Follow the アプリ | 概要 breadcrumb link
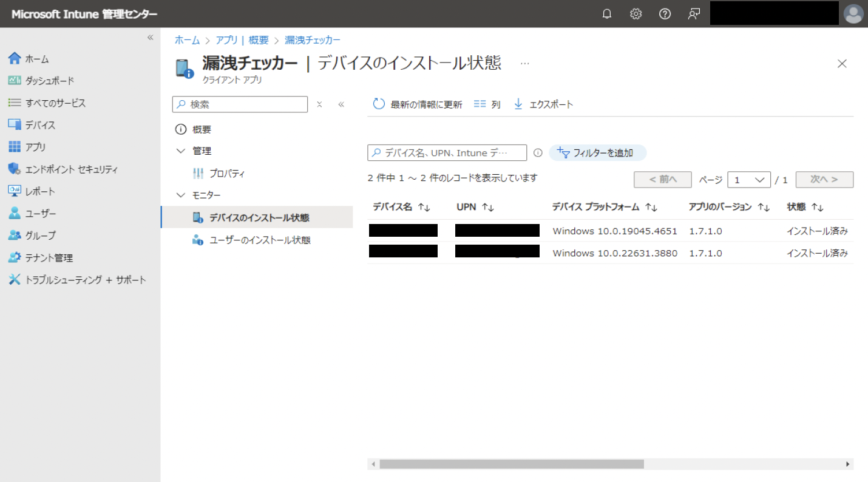Viewport: 868px width, 482px height. coord(242,40)
